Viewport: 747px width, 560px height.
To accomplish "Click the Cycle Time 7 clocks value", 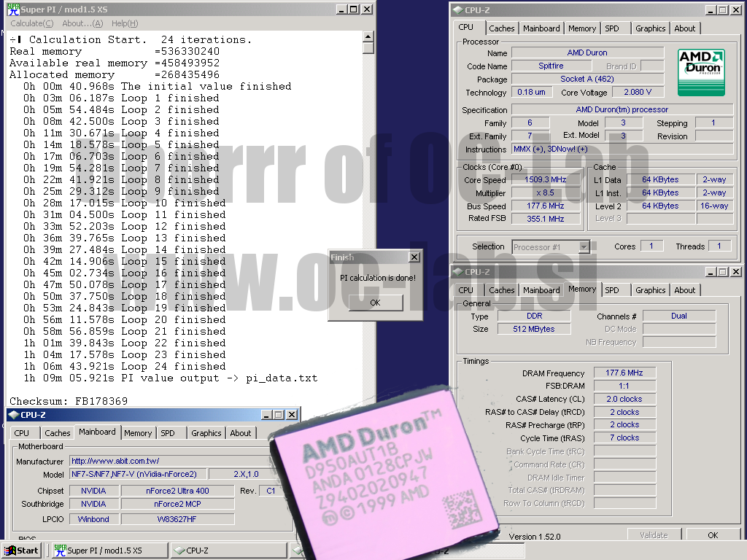I will point(624,437).
